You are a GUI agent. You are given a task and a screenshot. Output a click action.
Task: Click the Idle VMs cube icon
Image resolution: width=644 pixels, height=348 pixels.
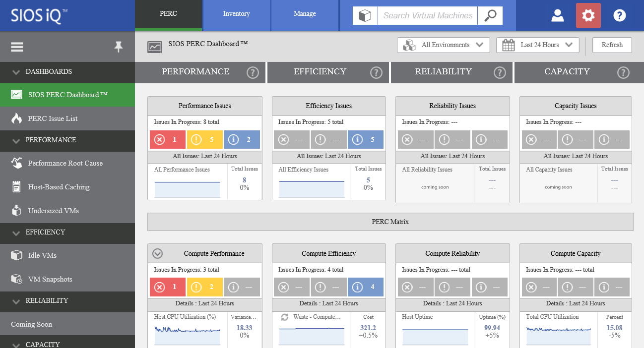pos(17,255)
